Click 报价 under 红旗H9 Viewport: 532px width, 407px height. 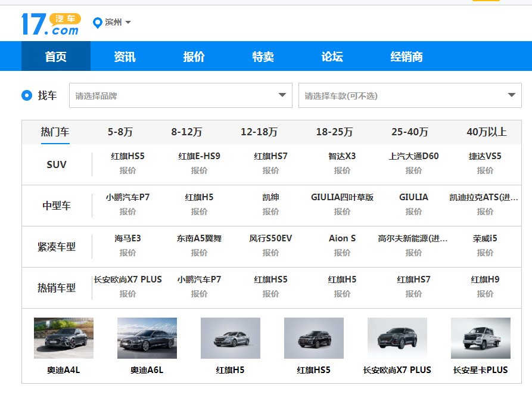pyautogui.click(x=485, y=294)
